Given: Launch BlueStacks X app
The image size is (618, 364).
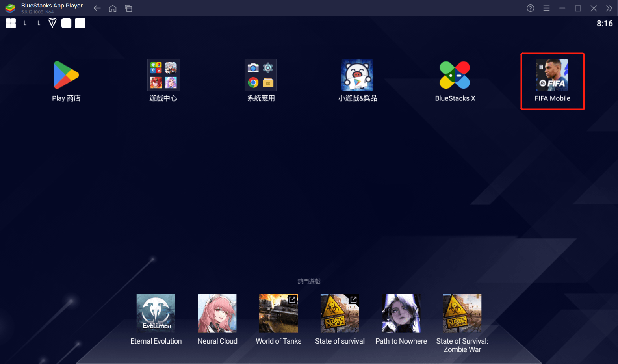Looking at the screenshot, I should click(x=455, y=75).
